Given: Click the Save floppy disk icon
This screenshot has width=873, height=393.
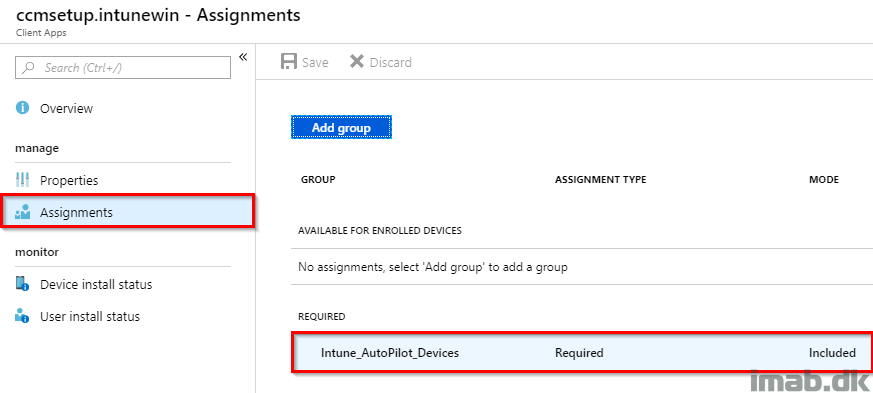Looking at the screenshot, I should (288, 62).
